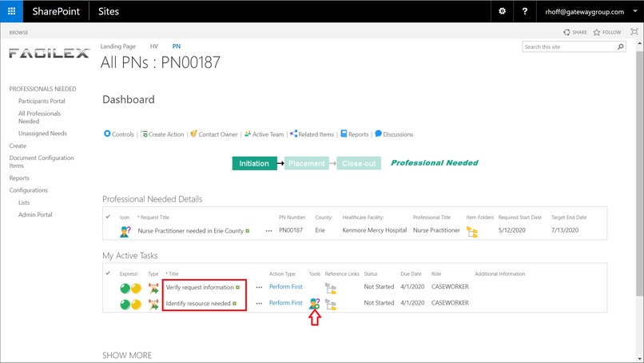
Task: Open Reference Links icon for Identify resource
Action: point(331,305)
